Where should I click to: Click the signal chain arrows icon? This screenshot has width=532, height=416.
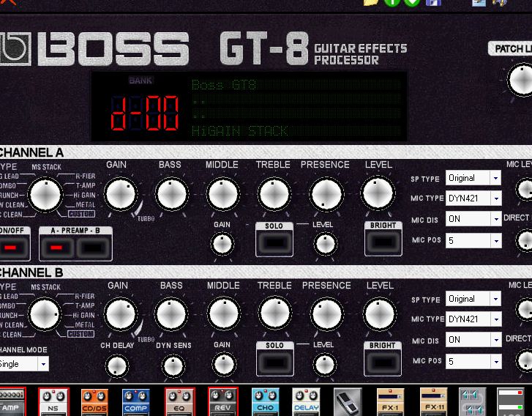coord(473,402)
